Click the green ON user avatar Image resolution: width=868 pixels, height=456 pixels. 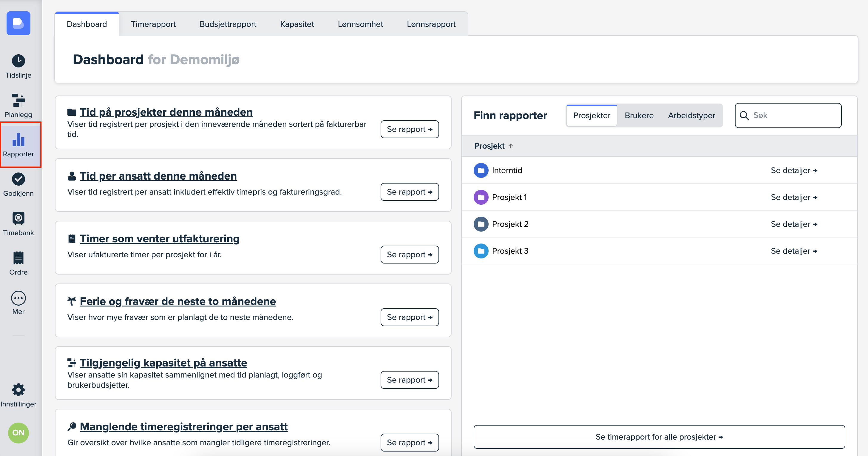pyautogui.click(x=18, y=432)
